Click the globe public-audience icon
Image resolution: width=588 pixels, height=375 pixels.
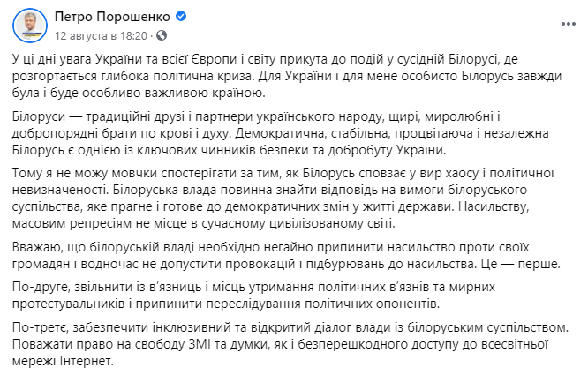coord(162,35)
